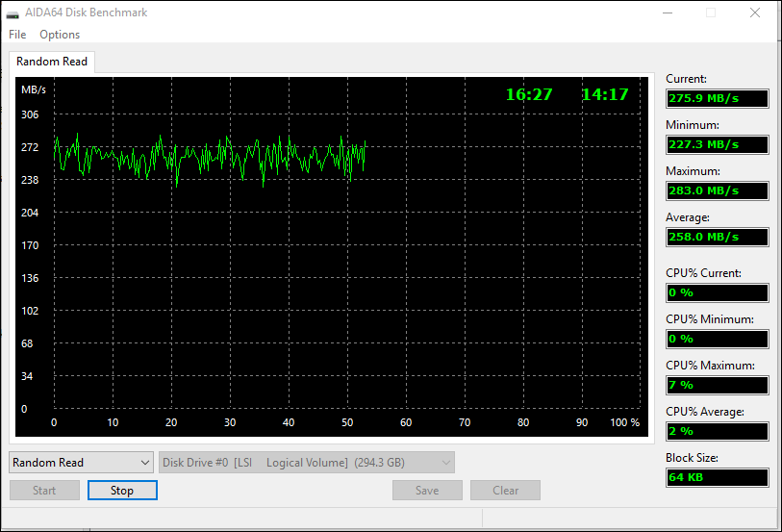Click the Minimum speed value 227.3 MB/s
This screenshot has width=782, height=532.
point(718,144)
